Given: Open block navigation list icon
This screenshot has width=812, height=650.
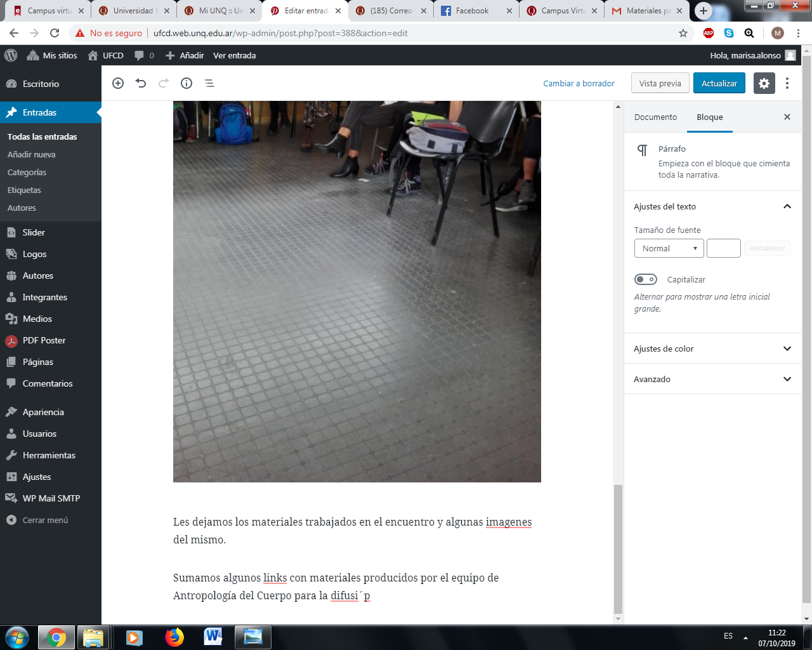Looking at the screenshot, I should (x=209, y=83).
